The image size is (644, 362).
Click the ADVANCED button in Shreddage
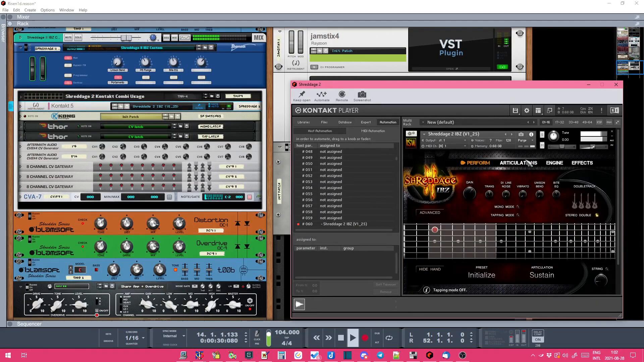click(x=430, y=213)
